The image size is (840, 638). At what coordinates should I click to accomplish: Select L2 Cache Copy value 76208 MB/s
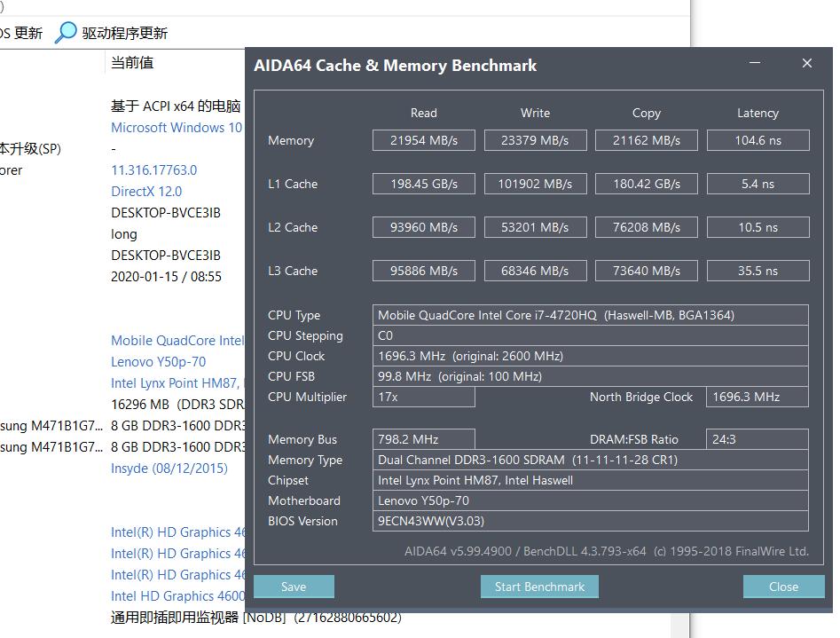(647, 227)
